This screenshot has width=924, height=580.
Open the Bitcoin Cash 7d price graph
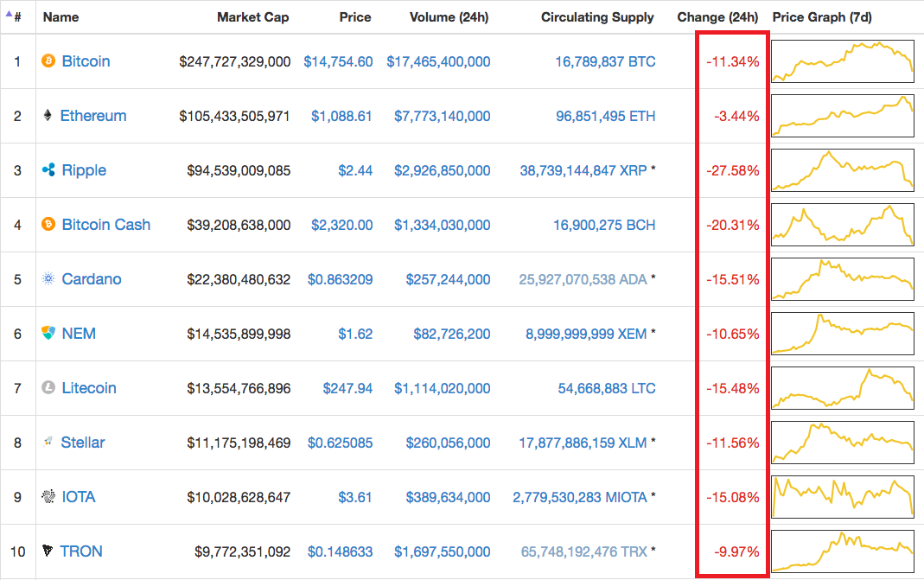pyautogui.click(x=843, y=225)
